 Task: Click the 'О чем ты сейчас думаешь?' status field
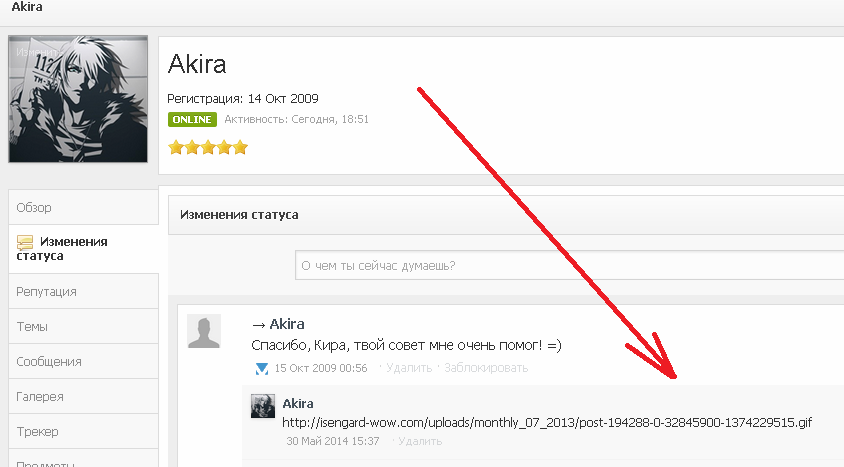pos(569,265)
